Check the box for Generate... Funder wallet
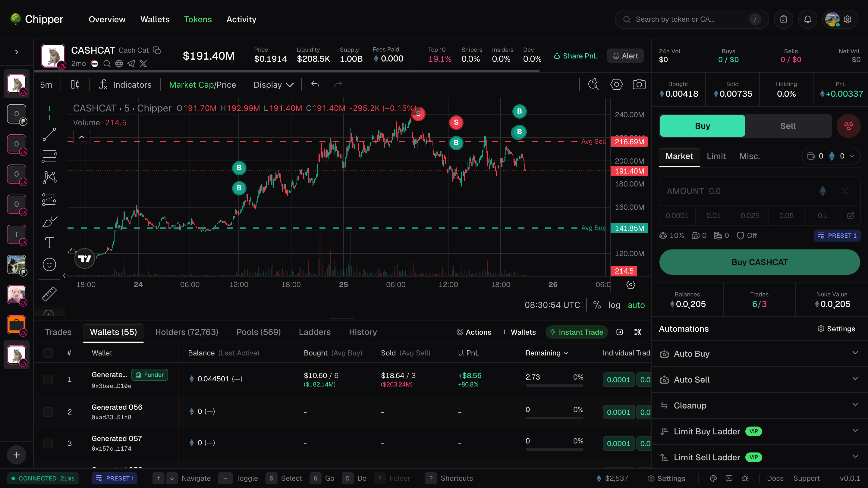868x488 pixels. pos(48,380)
